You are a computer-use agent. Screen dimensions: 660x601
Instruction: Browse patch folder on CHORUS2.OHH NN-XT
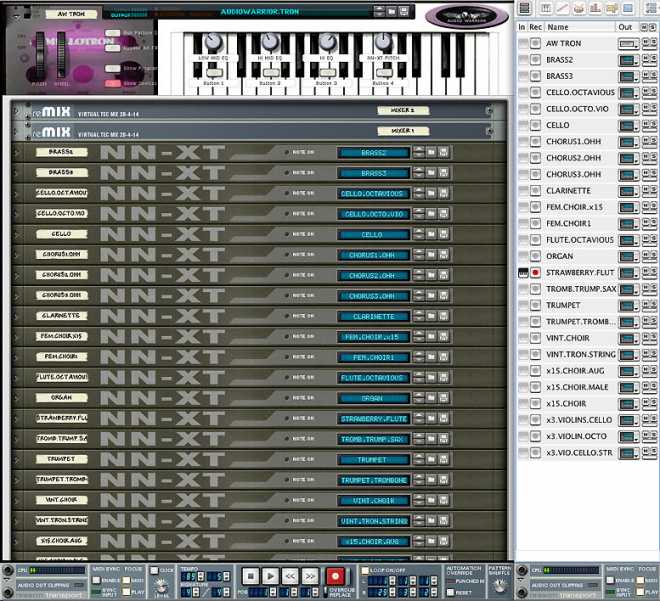[x=431, y=275]
